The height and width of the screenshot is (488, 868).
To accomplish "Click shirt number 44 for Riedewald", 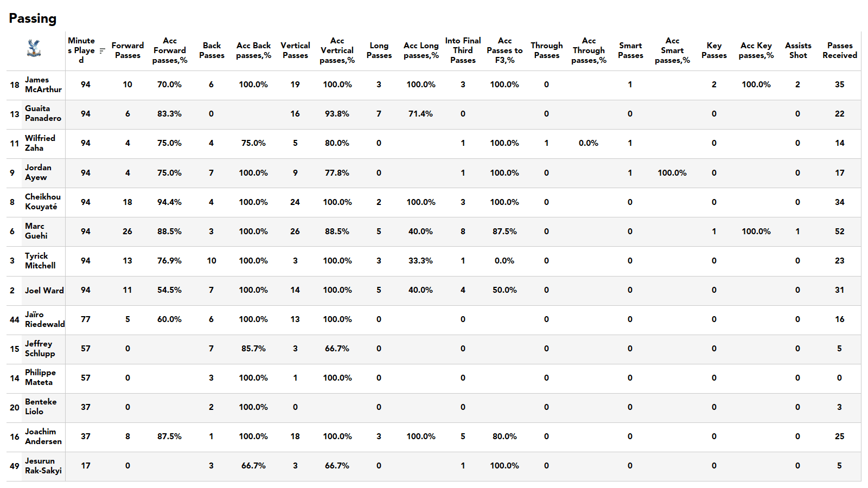I will (x=15, y=319).
